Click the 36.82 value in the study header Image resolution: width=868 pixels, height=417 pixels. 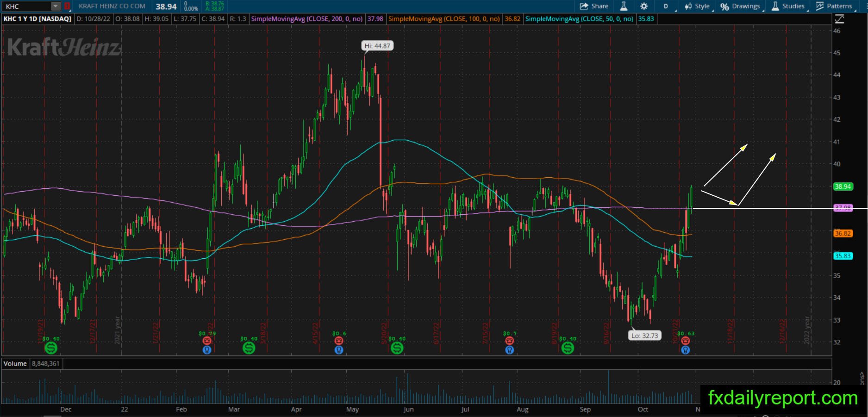[x=512, y=19]
